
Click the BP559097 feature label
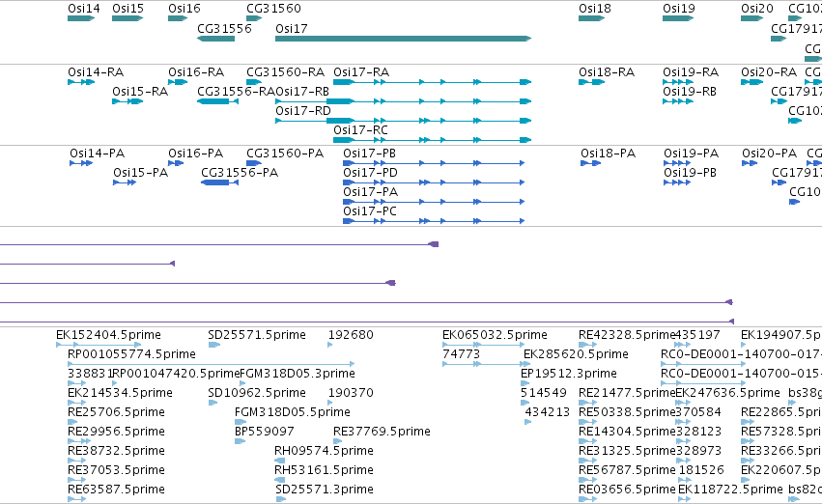[265, 432]
